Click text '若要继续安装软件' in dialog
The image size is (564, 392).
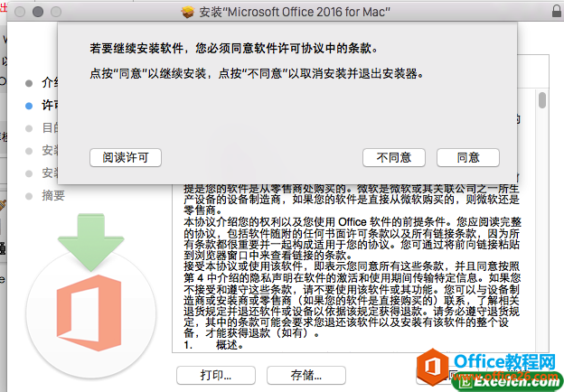pos(136,48)
